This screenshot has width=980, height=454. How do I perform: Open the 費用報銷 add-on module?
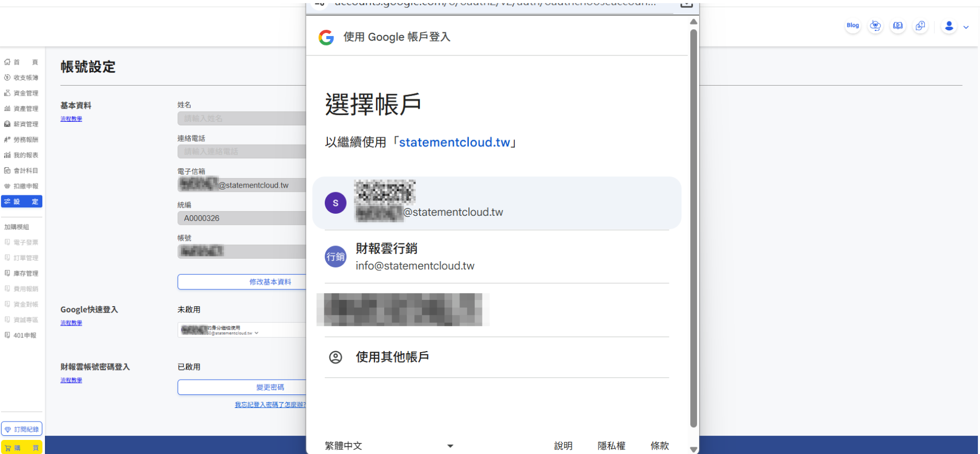(x=21, y=288)
